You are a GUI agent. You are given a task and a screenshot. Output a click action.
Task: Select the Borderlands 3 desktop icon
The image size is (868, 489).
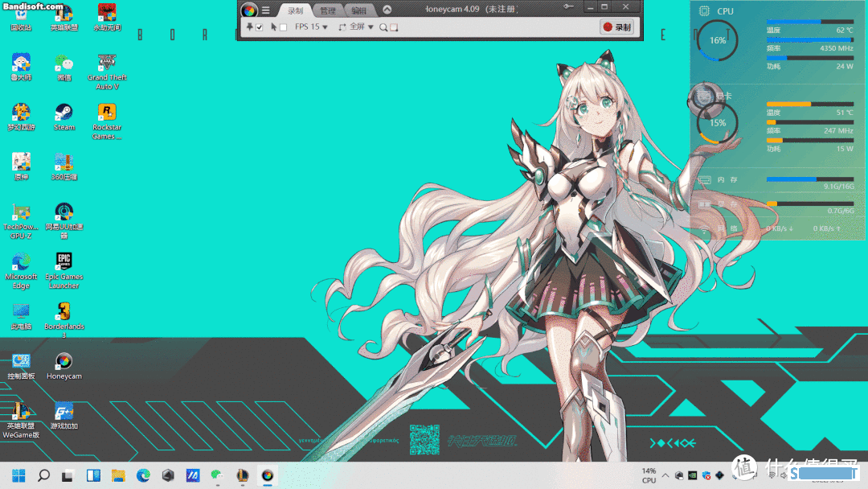pyautogui.click(x=64, y=321)
